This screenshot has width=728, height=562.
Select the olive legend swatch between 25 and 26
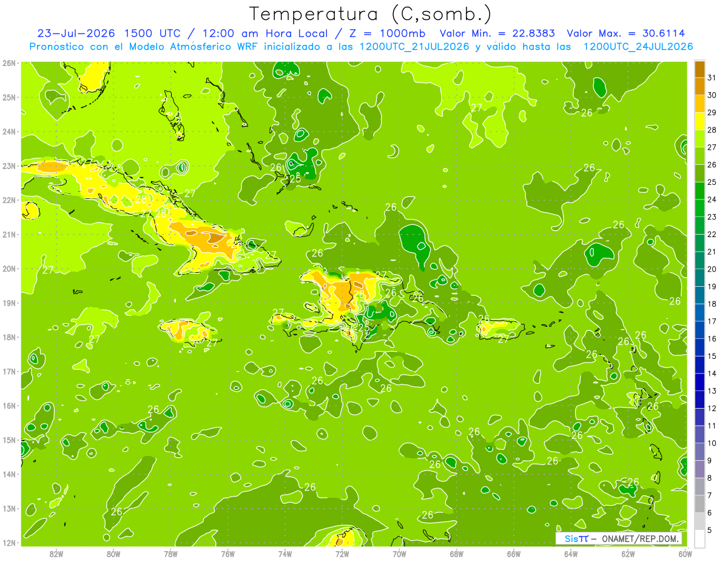coord(699,173)
